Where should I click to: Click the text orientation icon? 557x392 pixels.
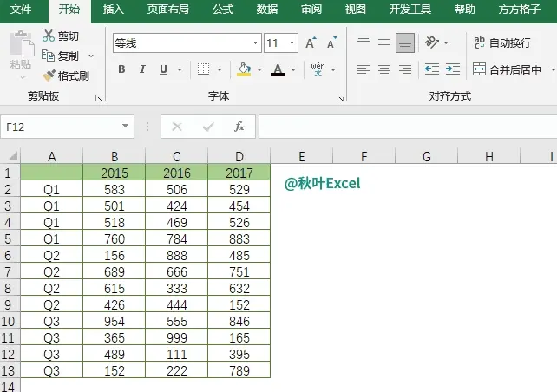[x=431, y=42]
